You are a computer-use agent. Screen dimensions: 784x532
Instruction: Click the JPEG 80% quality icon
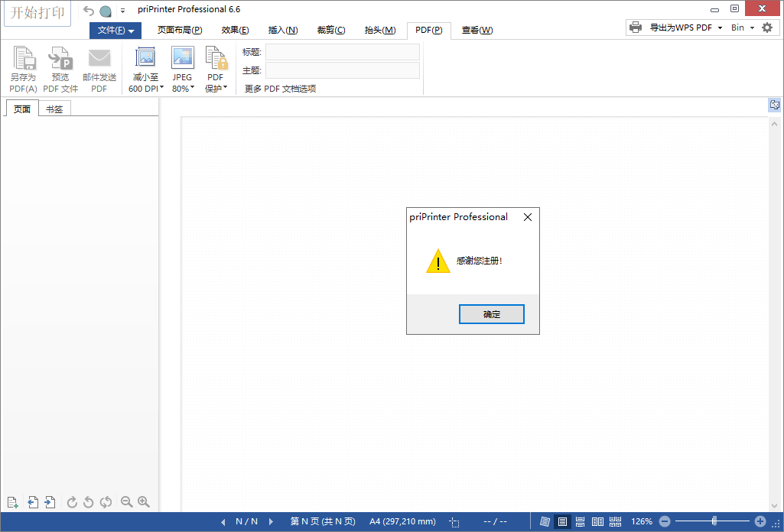(x=183, y=58)
